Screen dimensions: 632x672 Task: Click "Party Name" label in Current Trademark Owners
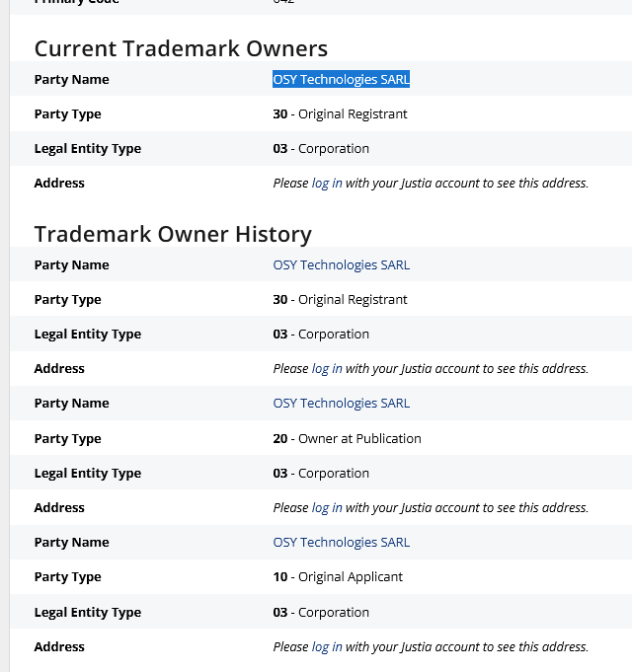(72, 79)
